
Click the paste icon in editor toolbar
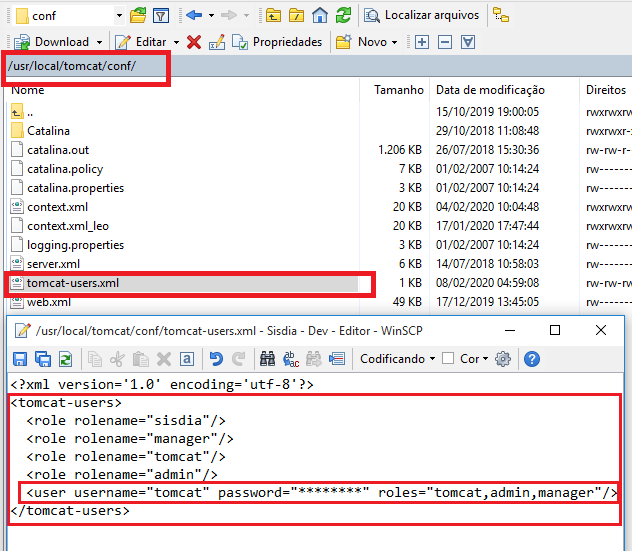(x=141, y=359)
